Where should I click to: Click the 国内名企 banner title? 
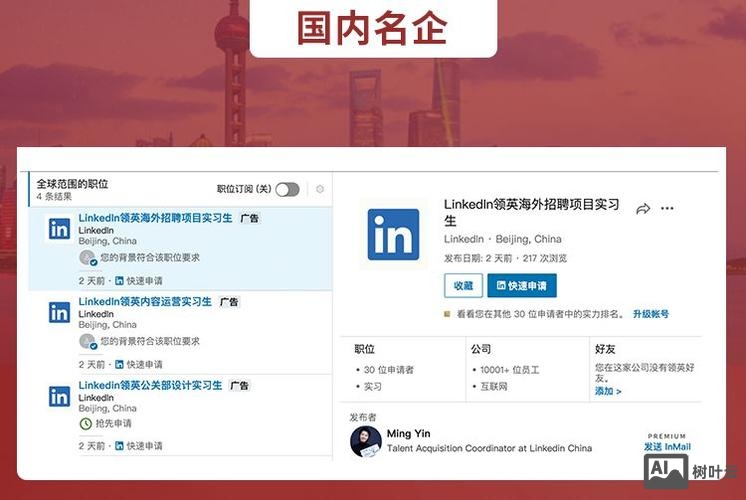pyautogui.click(x=373, y=28)
